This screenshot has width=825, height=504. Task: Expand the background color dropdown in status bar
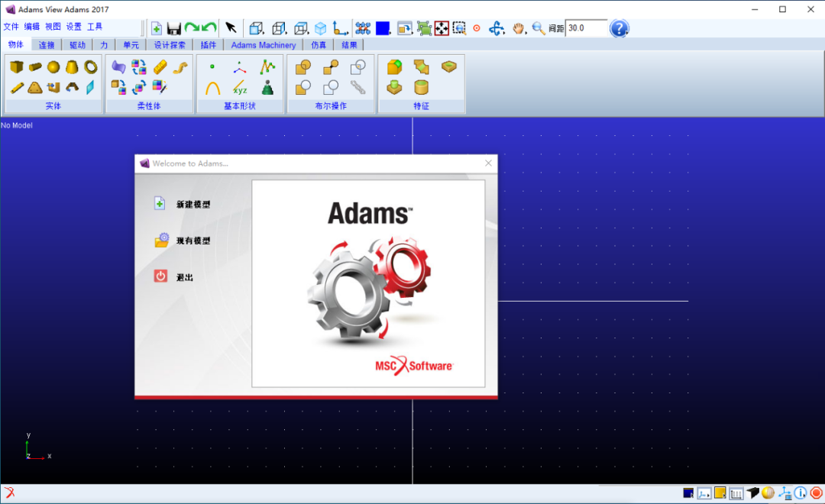tap(688, 493)
